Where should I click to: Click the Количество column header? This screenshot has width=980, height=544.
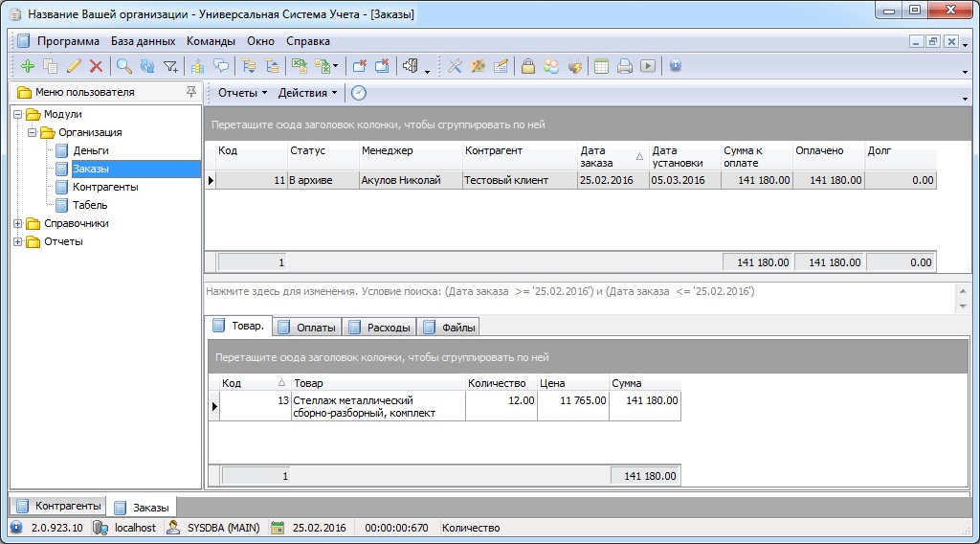501,383
